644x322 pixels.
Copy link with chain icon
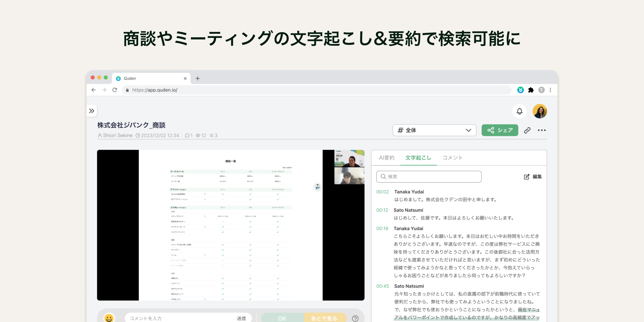pyautogui.click(x=527, y=130)
